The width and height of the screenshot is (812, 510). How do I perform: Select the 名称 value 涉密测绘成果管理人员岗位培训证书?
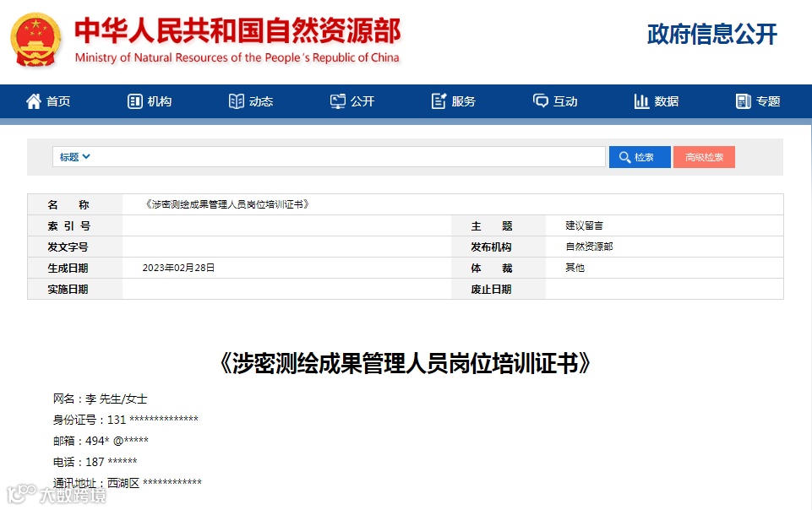(x=226, y=204)
